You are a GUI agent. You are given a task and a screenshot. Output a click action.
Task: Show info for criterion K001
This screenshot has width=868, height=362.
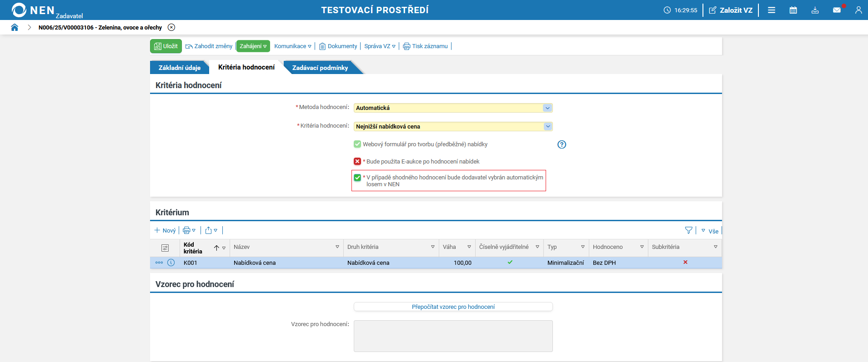click(x=171, y=263)
